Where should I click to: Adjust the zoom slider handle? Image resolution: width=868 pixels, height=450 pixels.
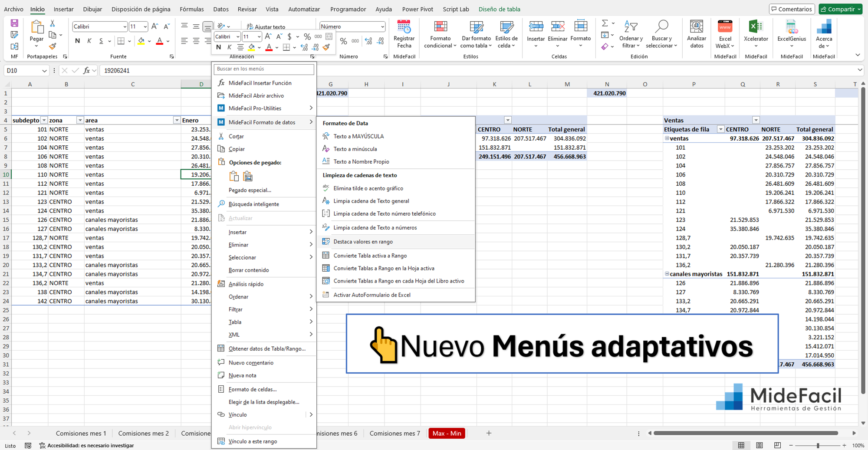tap(818, 446)
